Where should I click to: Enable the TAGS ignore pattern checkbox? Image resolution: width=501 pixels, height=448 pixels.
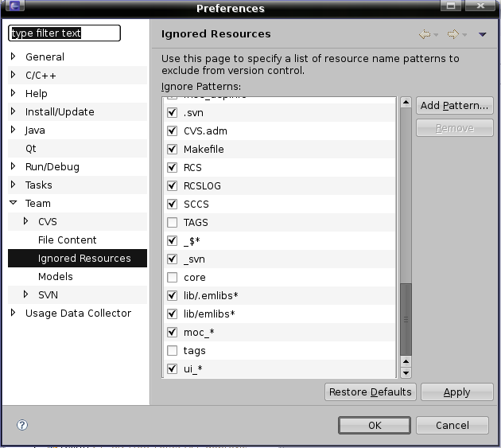click(x=172, y=222)
